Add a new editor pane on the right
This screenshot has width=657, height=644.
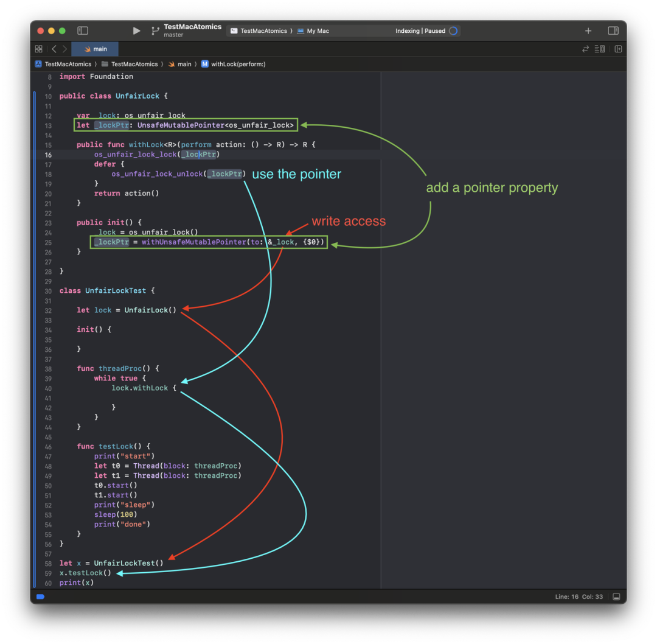[618, 49]
